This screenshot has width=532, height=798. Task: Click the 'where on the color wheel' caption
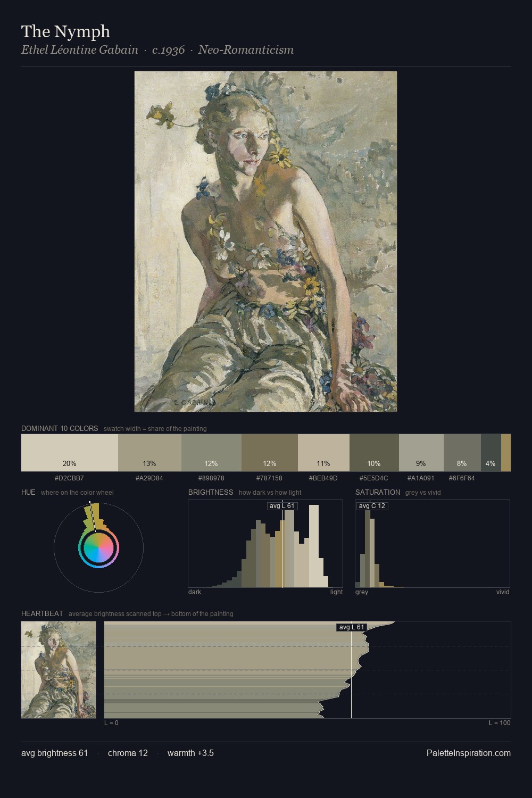pos(77,493)
